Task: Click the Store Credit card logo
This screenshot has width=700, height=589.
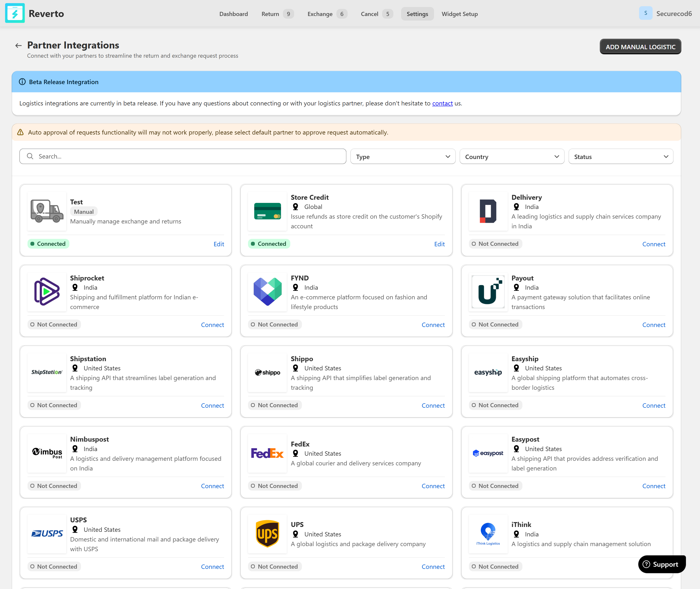Action: click(x=267, y=211)
